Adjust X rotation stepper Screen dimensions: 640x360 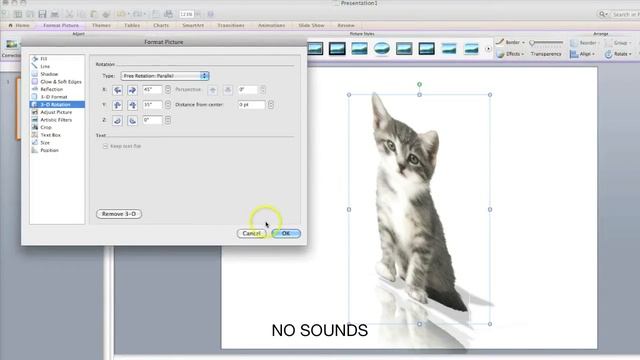168,89
